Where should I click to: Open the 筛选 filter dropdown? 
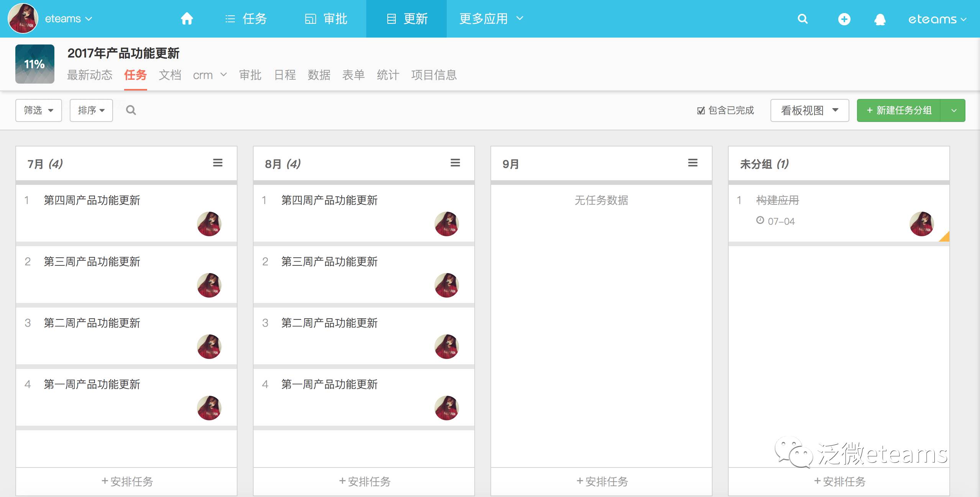38,110
